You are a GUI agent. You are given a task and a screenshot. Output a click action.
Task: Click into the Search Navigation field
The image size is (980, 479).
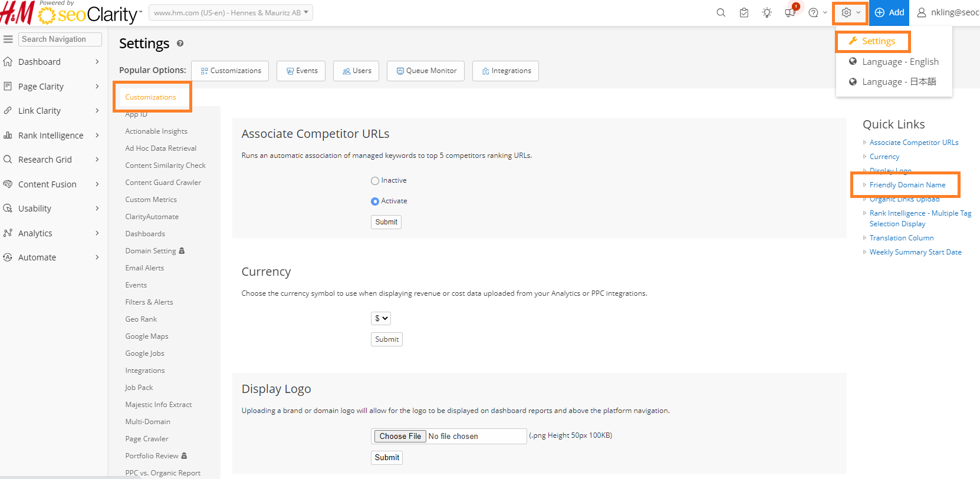point(60,39)
